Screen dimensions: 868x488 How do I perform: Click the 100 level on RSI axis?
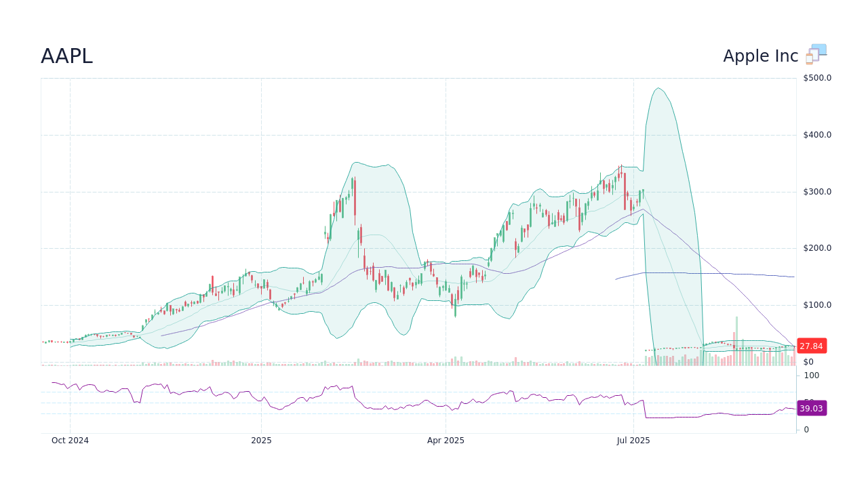click(x=812, y=375)
